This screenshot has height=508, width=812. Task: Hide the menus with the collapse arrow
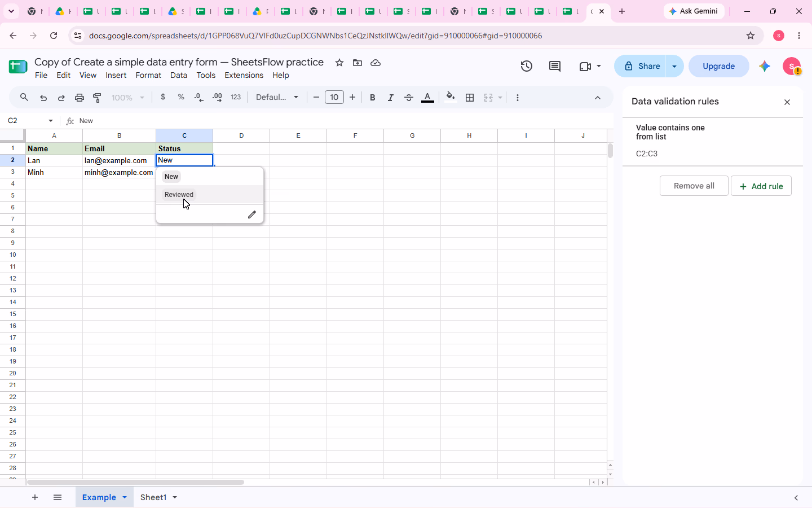click(598, 98)
